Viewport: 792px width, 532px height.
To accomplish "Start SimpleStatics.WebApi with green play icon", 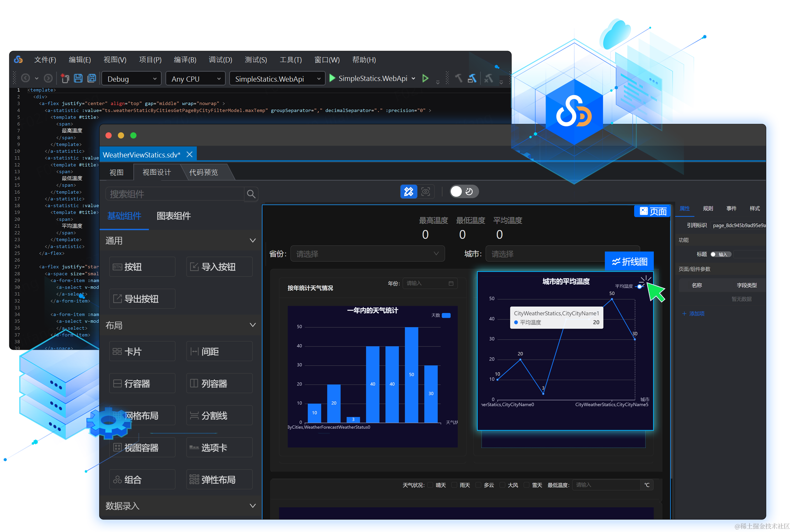I will pos(333,78).
